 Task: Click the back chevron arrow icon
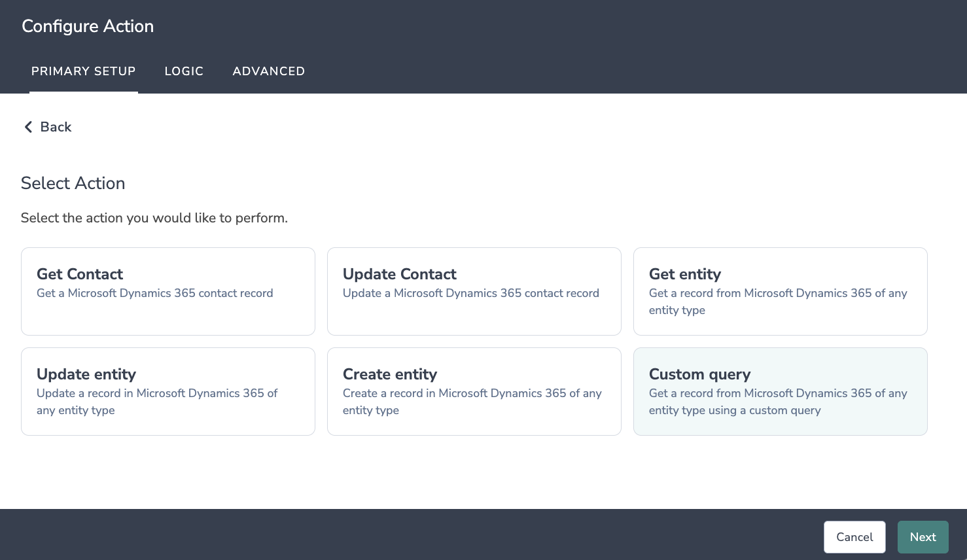pyautogui.click(x=28, y=127)
